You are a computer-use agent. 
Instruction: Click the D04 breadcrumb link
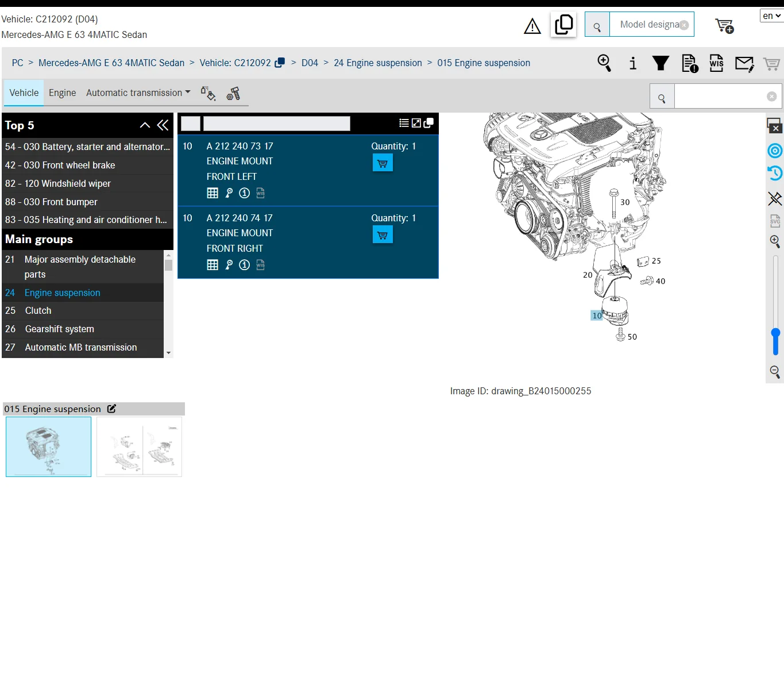pos(310,63)
